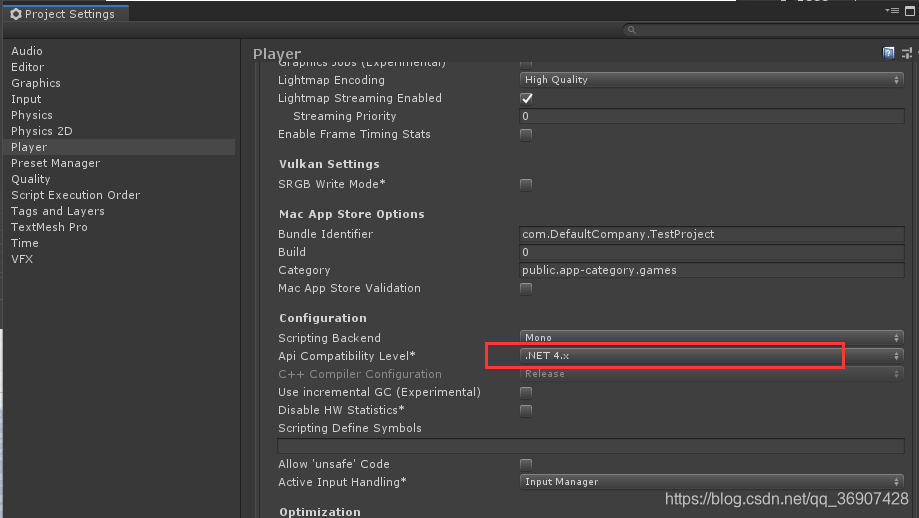Edit the Streaming Priority field
Image resolution: width=919 pixels, height=518 pixels.
(712, 116)
